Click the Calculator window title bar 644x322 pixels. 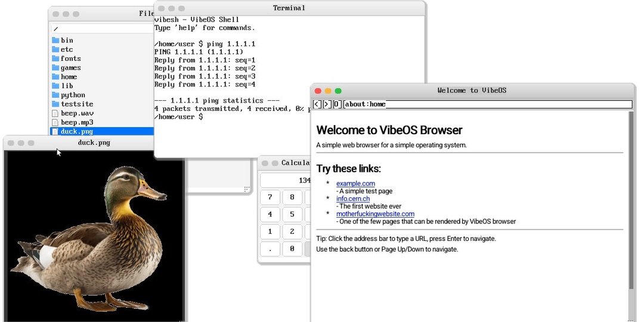point(284,163)
